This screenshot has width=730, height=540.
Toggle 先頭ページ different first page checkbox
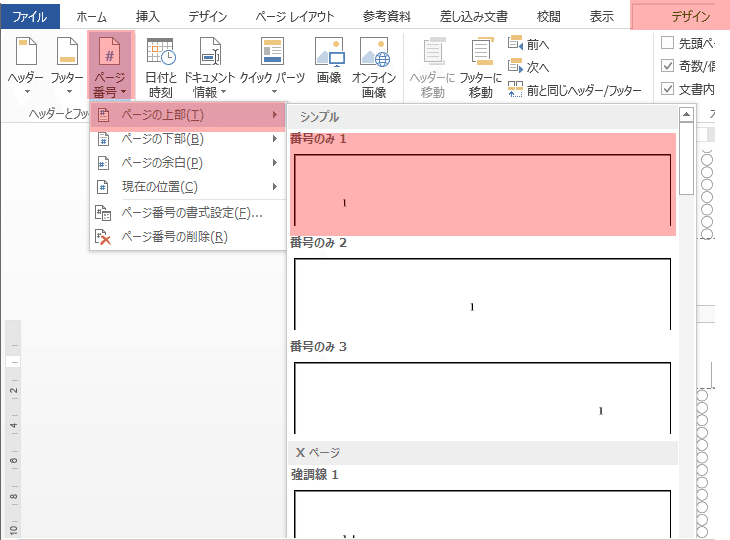click(x=668, y=43)
